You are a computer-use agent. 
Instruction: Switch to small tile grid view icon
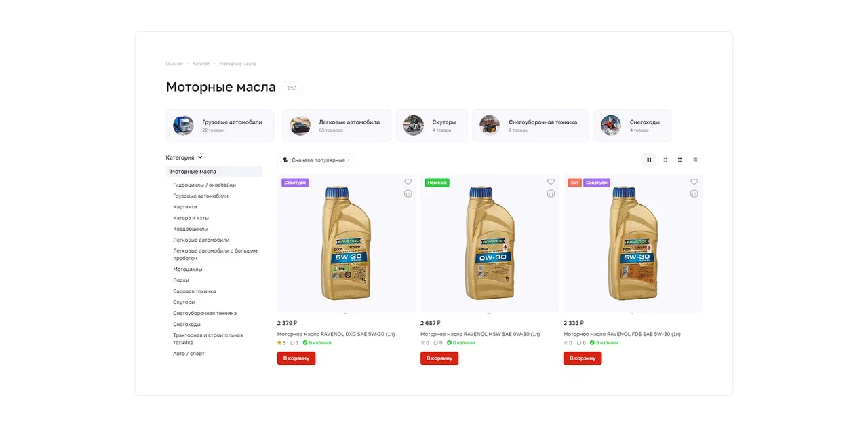coord(665,160)
